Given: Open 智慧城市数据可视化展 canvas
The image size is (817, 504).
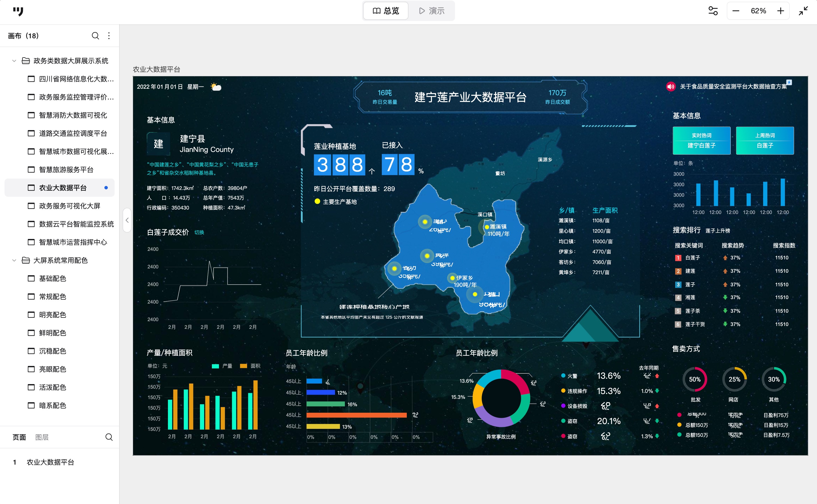Looking at the screenshot, I should 59,152.
